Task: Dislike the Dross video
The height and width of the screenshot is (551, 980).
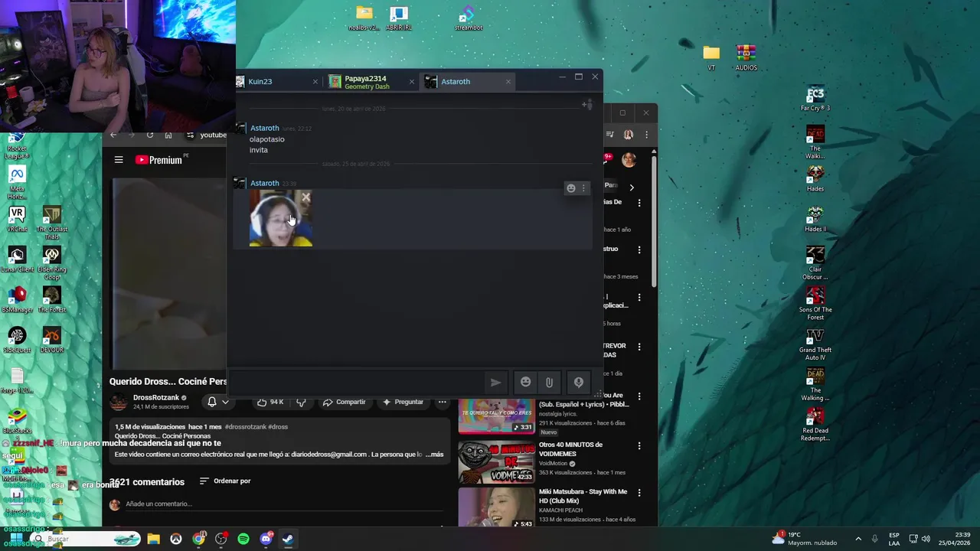Action: (x=301, y=402)
